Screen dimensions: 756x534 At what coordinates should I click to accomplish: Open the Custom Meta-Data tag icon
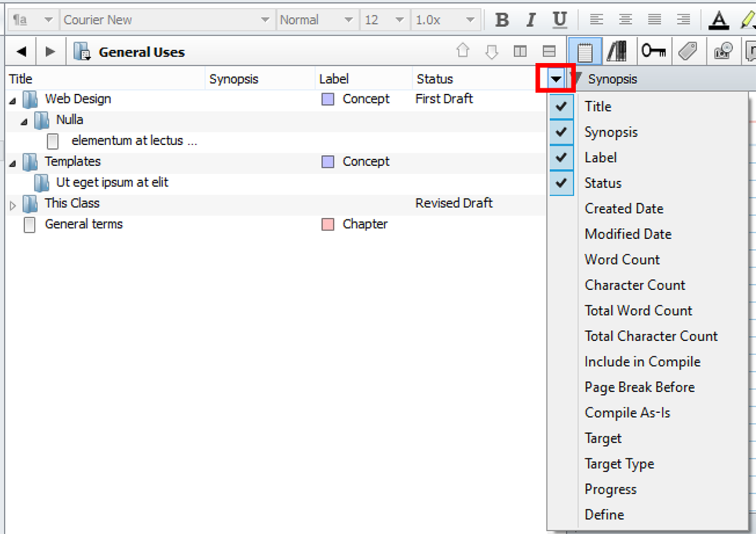click(688, 52)
